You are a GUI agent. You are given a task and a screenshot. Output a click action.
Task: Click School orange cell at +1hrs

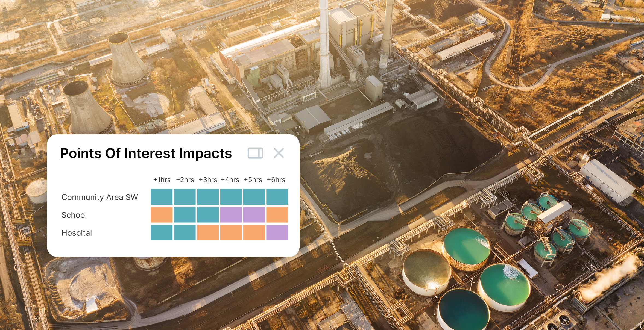click(x=162, y=215)
